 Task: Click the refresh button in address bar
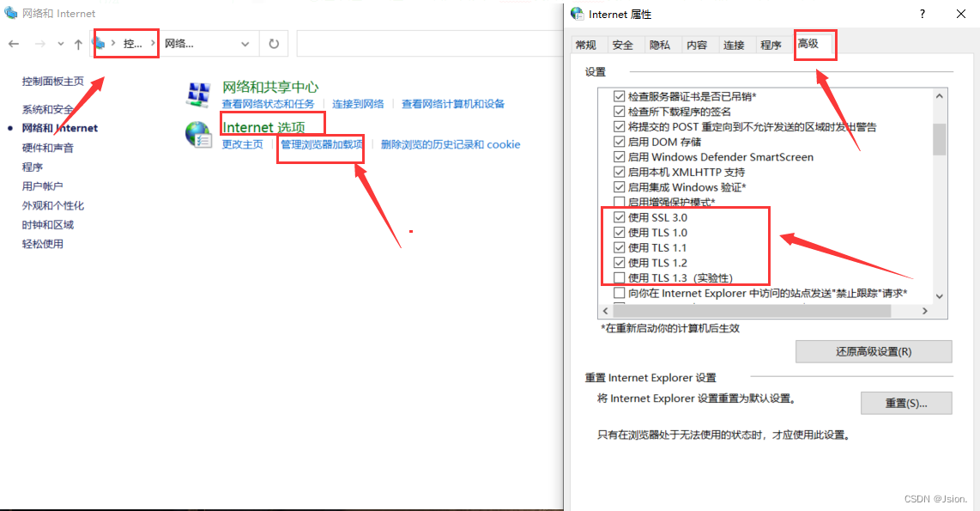(274, 44)
